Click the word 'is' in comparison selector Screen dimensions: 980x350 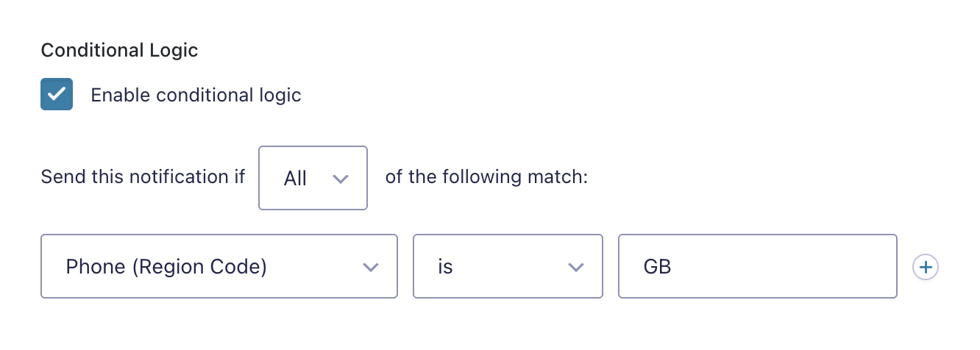point(445,266)
